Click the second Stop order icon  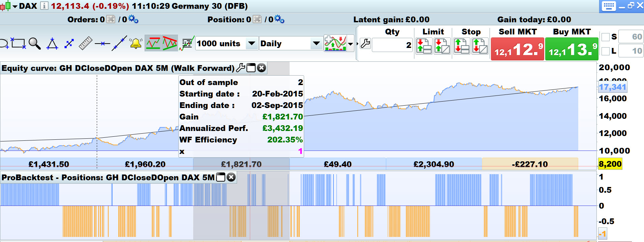tap(480, 46)
